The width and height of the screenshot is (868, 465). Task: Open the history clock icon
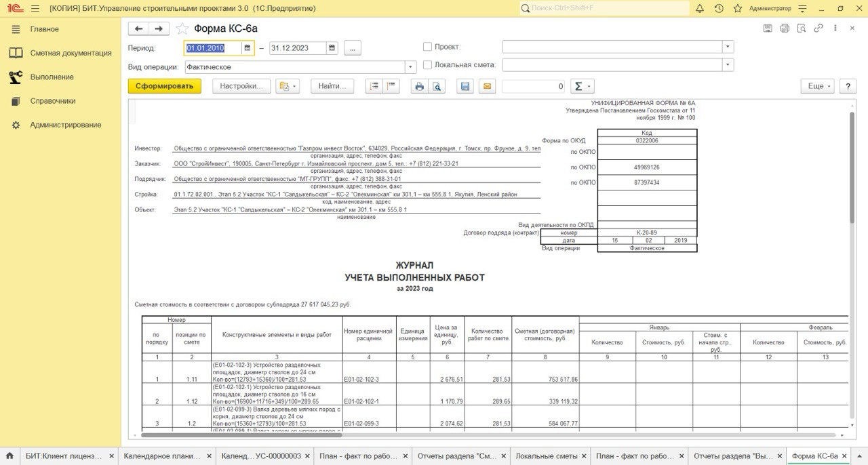719,8
